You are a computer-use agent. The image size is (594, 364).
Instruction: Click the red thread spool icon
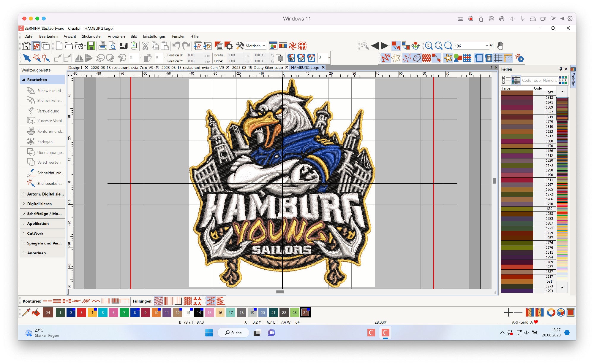click(571, 312)
